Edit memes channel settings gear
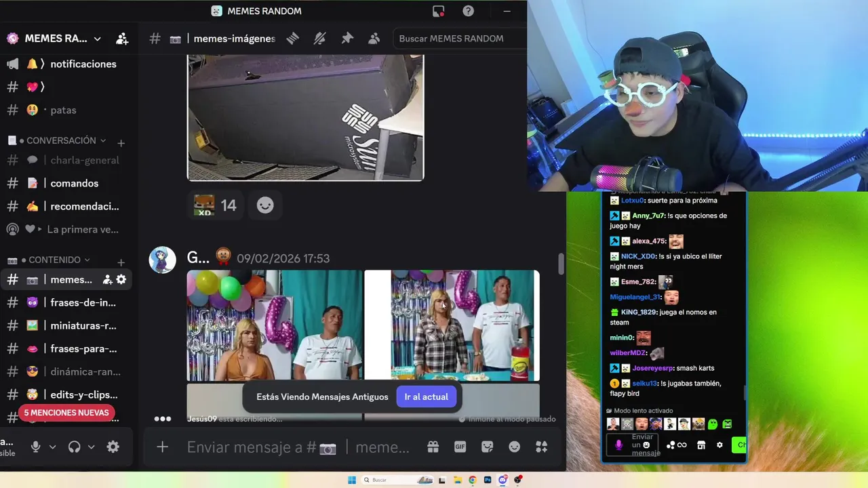The width and height of the screenshot is (868, 488). pos(121,279)
